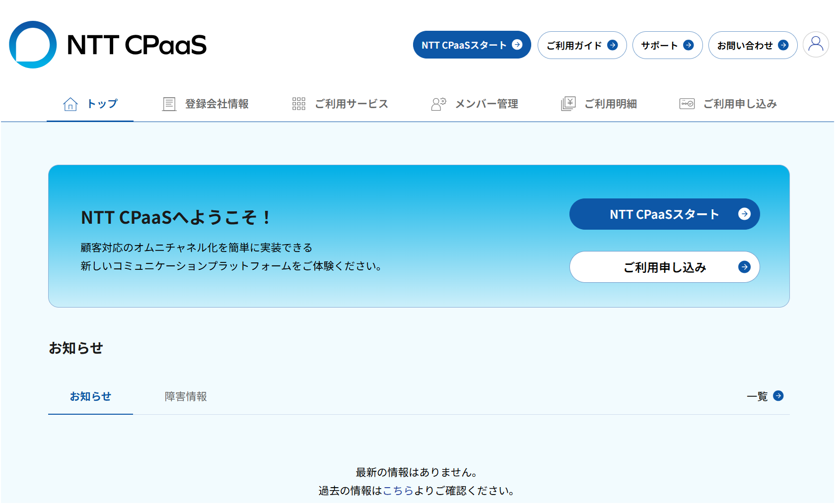Open ご利用明細 menu item
Viewport: 835px width, 504px height.
coord(599,104)
